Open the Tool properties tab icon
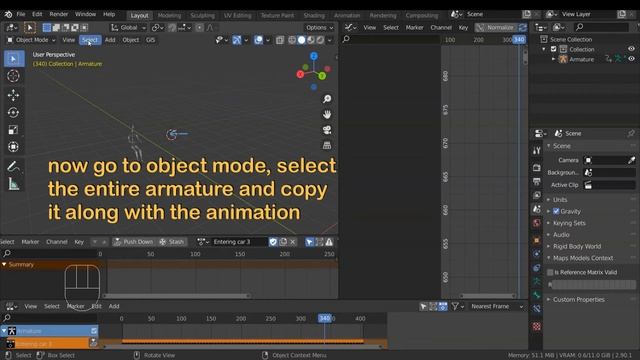 [537, 151]
